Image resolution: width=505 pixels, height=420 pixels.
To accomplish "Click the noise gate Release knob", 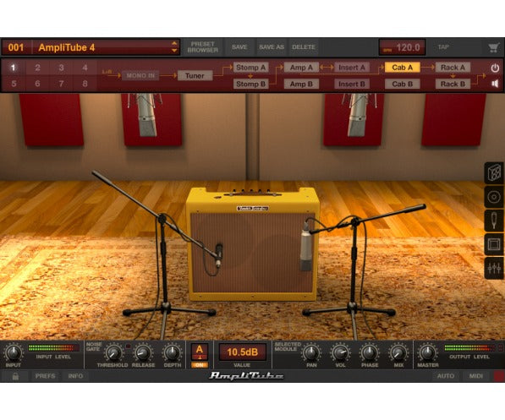I will (143, 352).
